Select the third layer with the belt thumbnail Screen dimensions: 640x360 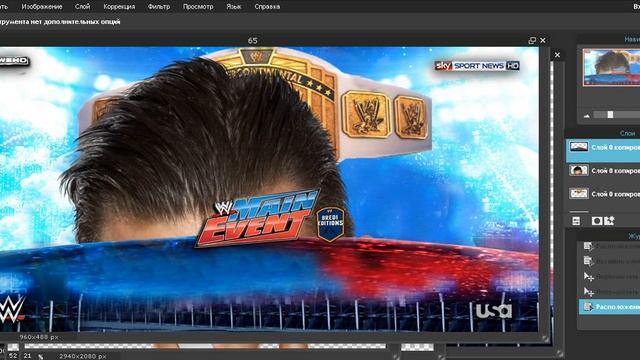[603, 194]
